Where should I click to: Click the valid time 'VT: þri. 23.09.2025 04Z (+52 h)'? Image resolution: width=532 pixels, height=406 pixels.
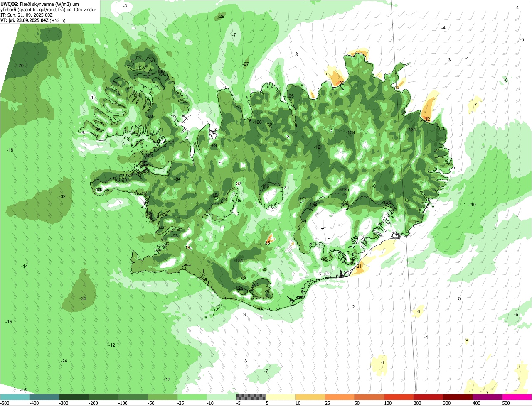pyautogui.click(x=33, y=20)
